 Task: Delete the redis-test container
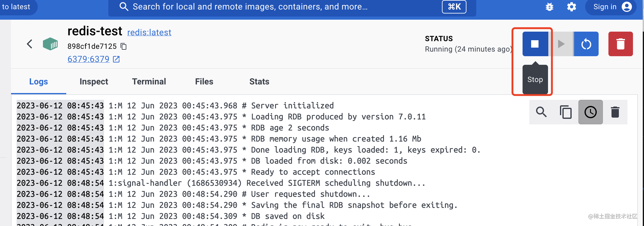coord(620,44)
